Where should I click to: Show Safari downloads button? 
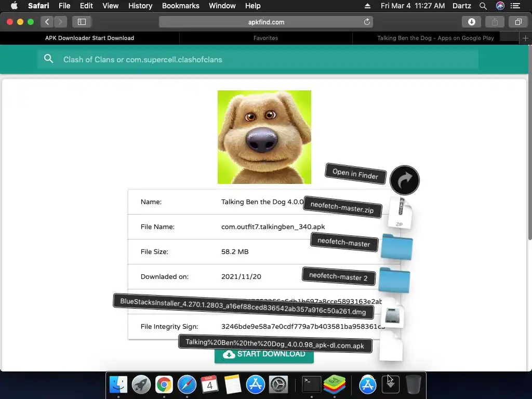(x=471, y=22)
